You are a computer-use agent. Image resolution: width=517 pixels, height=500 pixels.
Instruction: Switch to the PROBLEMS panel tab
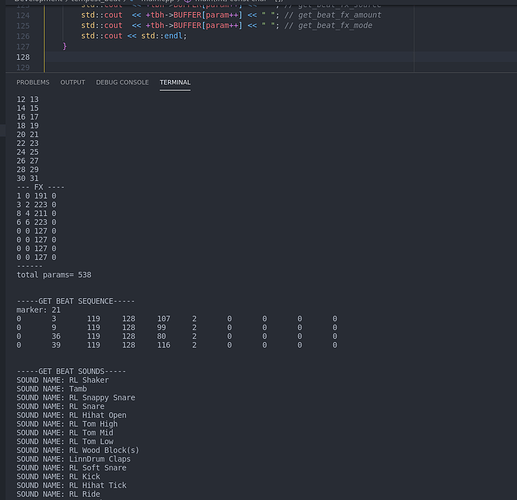point(33,82)
